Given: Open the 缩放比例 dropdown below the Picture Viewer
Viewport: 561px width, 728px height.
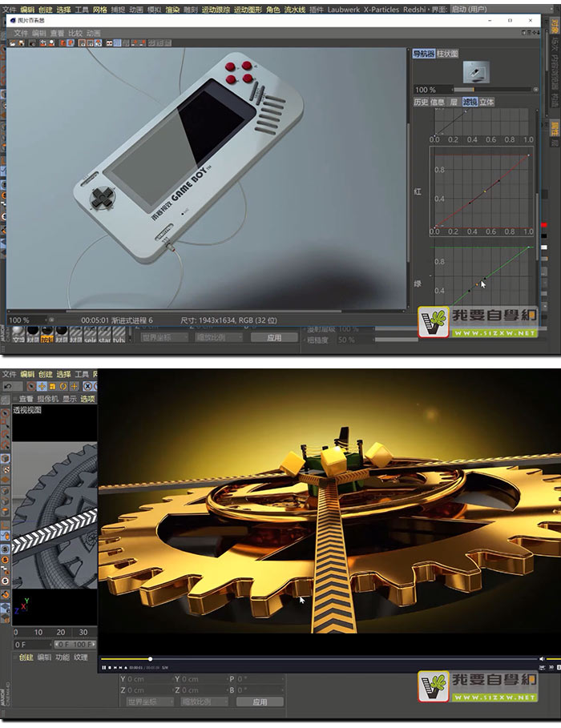Looking at the screenshot, I should click(219, 337).
